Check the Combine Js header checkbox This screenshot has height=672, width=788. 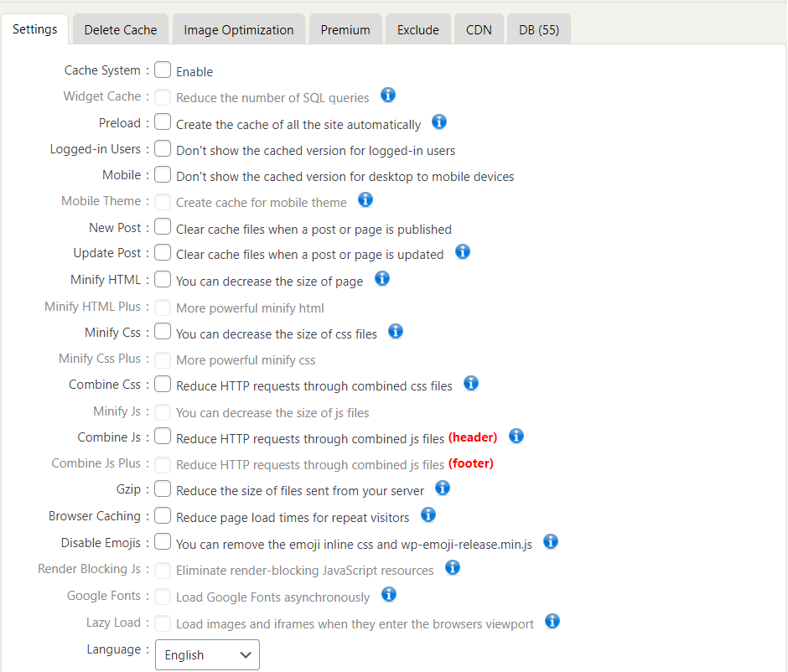point(163,437)
